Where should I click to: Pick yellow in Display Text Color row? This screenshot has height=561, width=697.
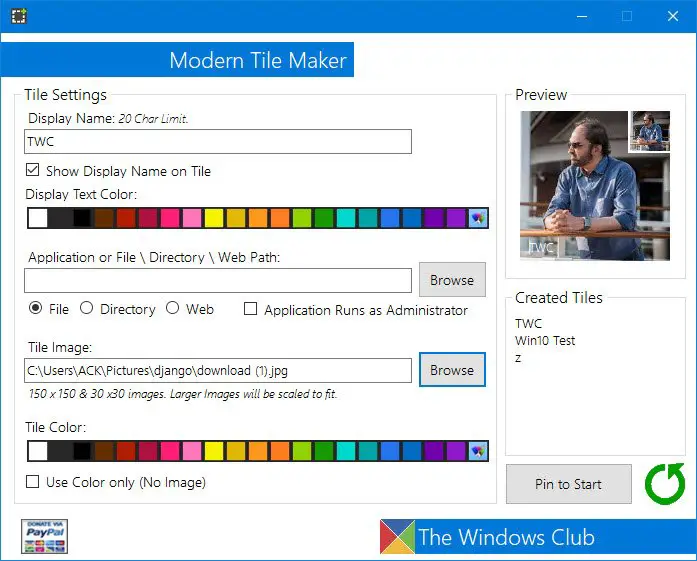pyautogui.click(x=214, y=218)
